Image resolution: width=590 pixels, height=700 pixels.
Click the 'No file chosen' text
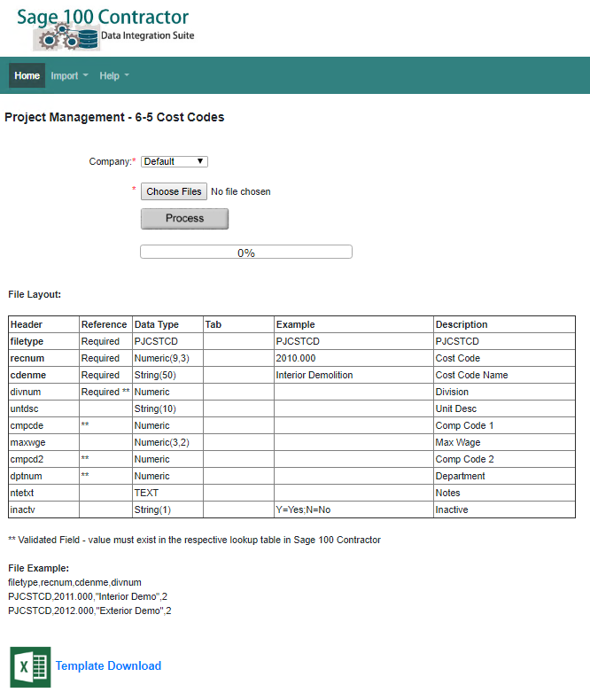pyautogui.click(x=241, y=191)
